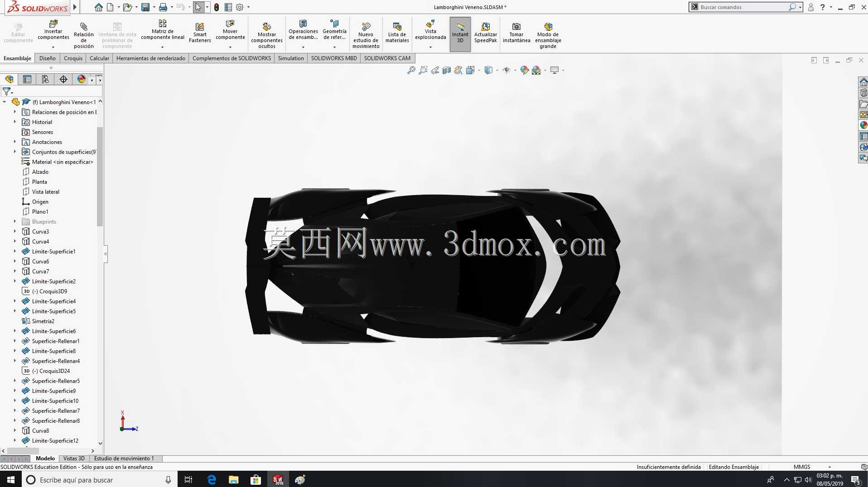Open Display style cube icon
The height and width of the screenshot is (487, 868).
[x=488, y=70]
